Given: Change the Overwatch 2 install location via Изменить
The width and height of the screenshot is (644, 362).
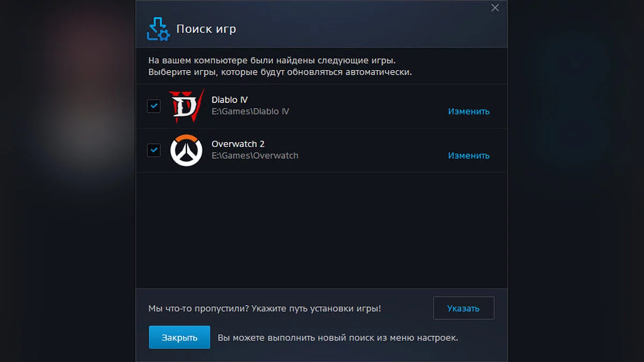Looking at the screenshot, I should pos(469,156).
